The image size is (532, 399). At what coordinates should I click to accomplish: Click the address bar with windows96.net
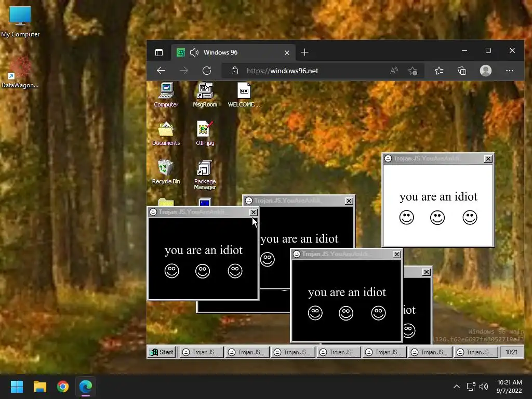322,71
